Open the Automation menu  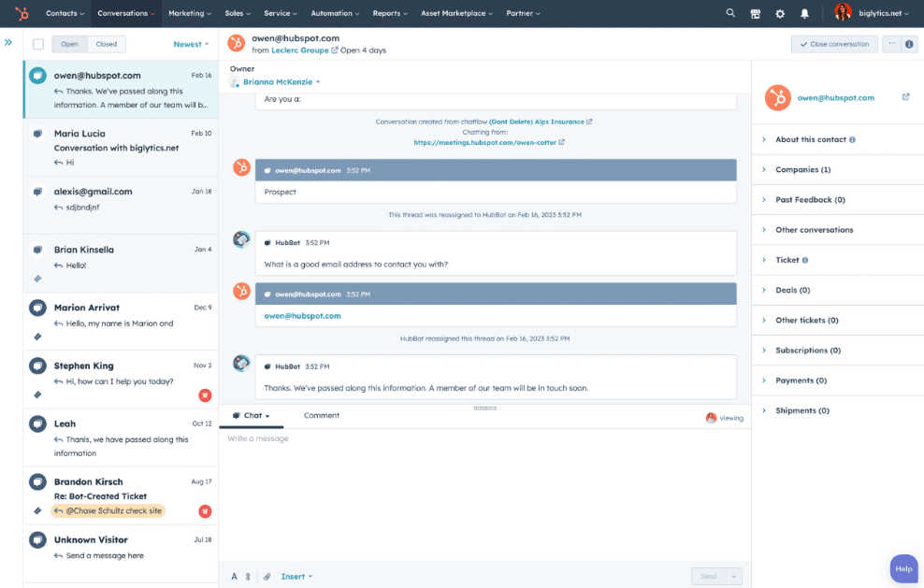click(x=336, y=13)
